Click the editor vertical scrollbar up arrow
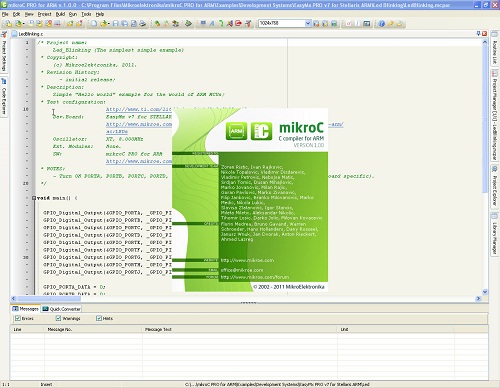500x388 pixels. point(485,42)
